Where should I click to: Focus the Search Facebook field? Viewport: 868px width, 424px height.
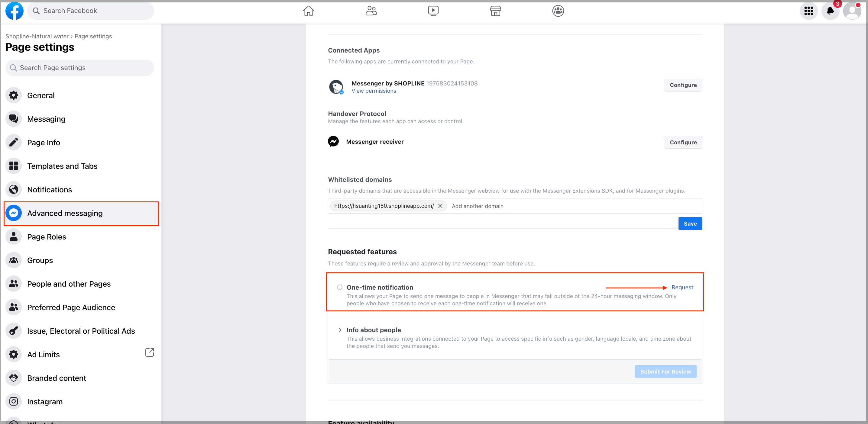91,11
